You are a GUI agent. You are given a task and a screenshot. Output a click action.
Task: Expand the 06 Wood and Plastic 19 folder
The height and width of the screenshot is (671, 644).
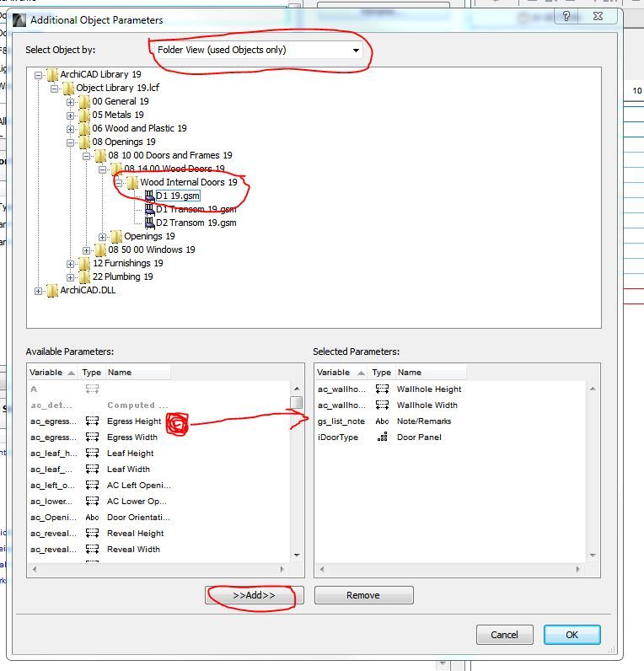70,129
